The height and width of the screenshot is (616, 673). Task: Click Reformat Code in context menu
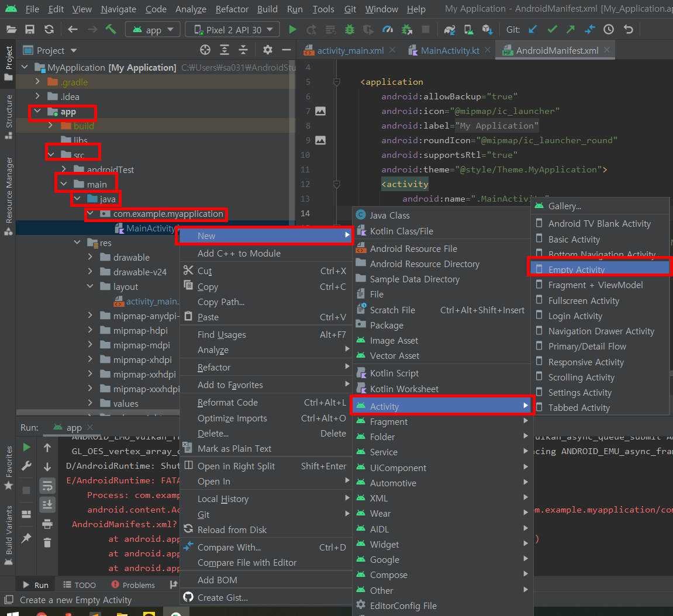point(265,402)
